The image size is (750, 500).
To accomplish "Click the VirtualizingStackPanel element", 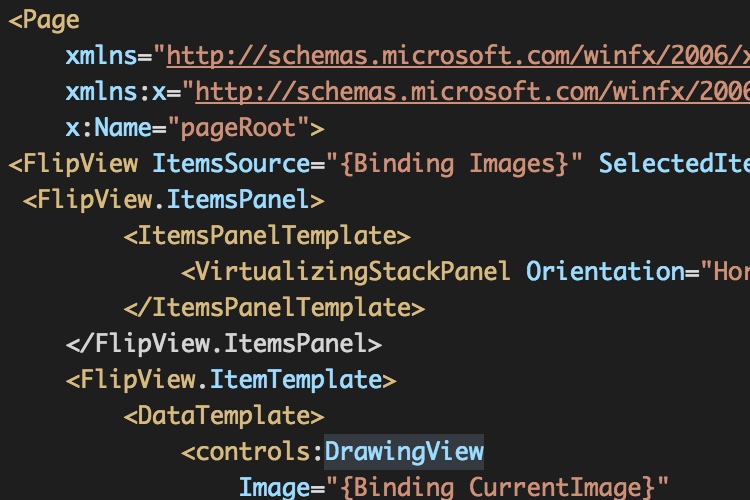I will pyautogui.click(x=345, y=272).
